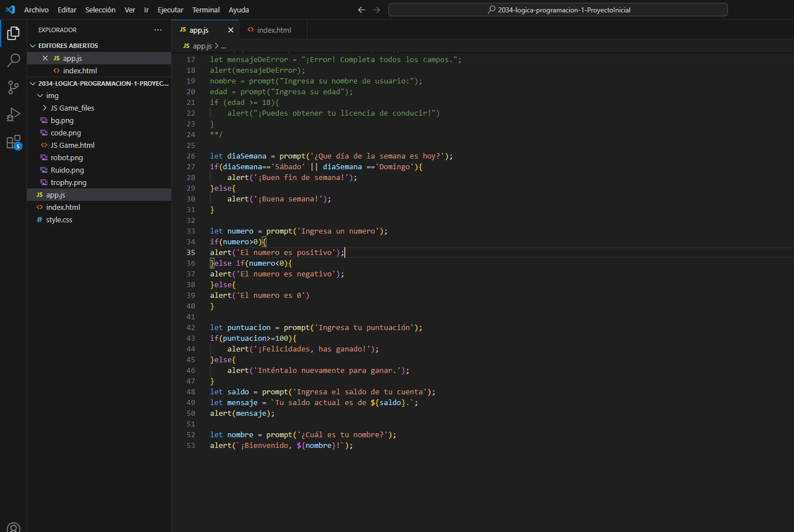Click the bg.png image file icon
The image size is (794, 532).
tap(44, 120)
